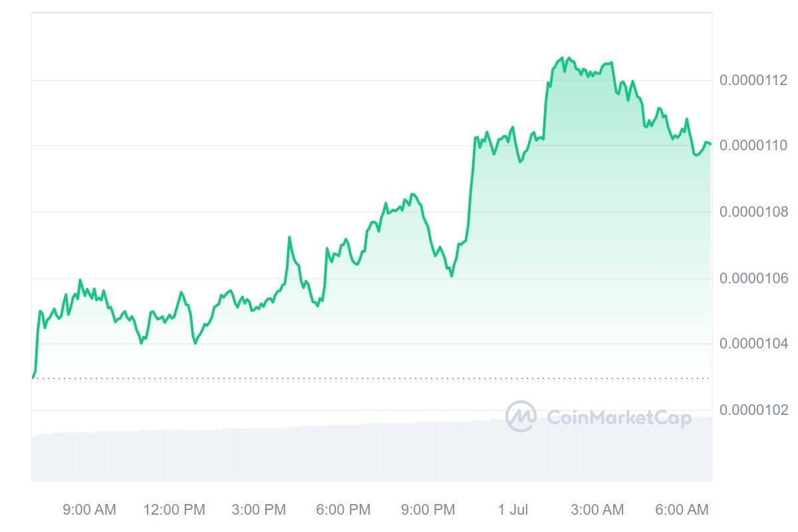The height and width of the screenshot is (532, 798).
Task: Select the 12:00 PM time axis label
Action: (x=174, y=510)
